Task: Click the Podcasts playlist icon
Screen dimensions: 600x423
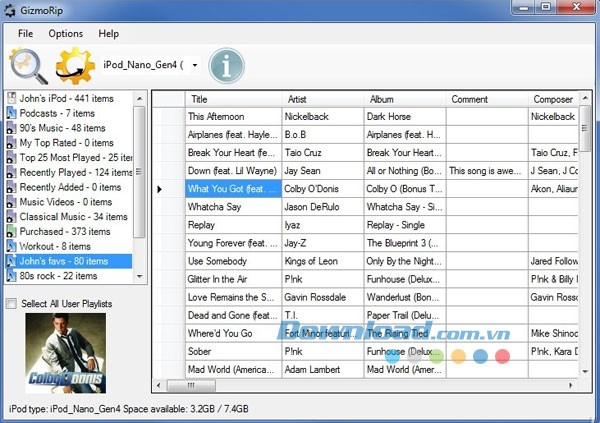Action: click(11, 113)
